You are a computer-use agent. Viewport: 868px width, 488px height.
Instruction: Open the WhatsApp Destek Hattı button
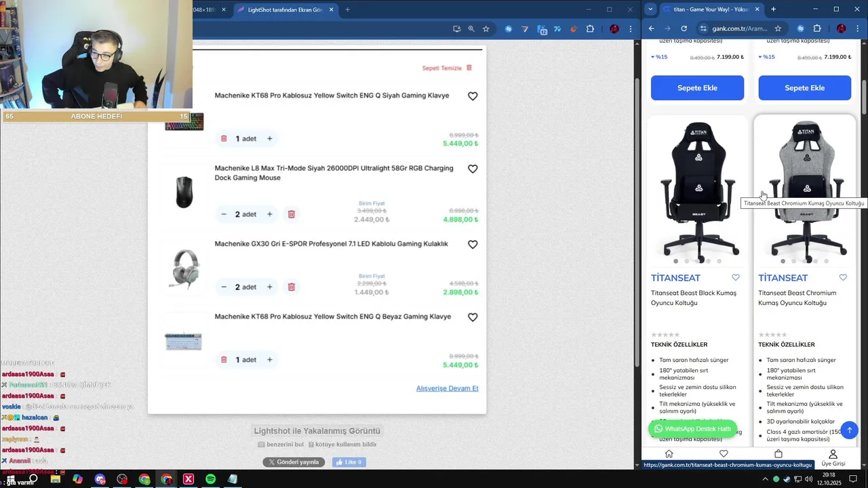click(692, 429)
